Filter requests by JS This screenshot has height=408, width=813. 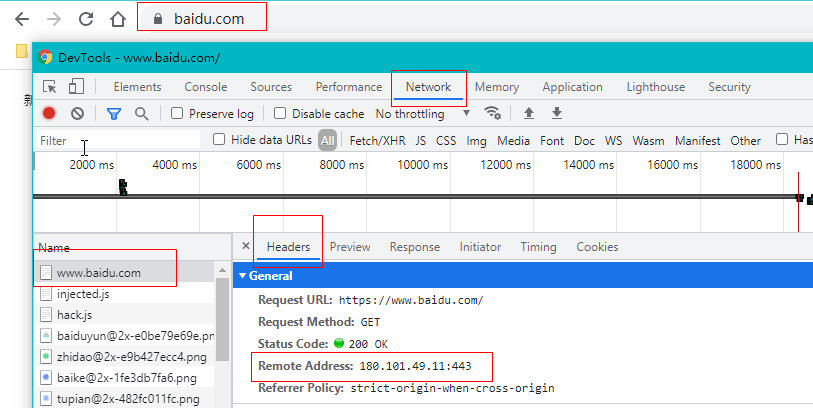click(420, 140)
